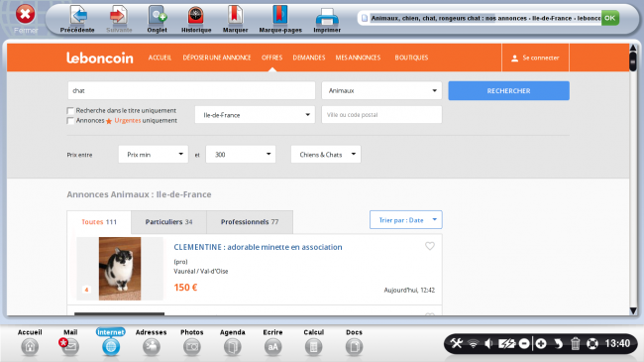Open the leboncoin logo homepage

(100, 58)
